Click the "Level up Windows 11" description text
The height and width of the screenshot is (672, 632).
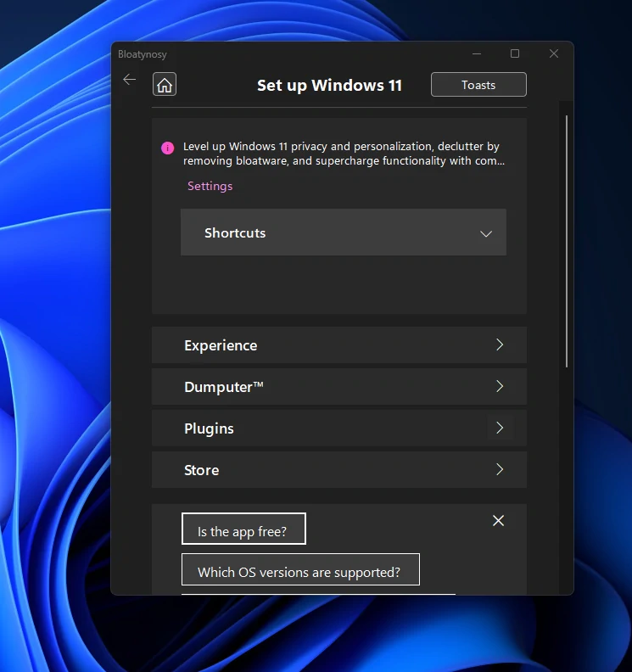tap(343, 154)
